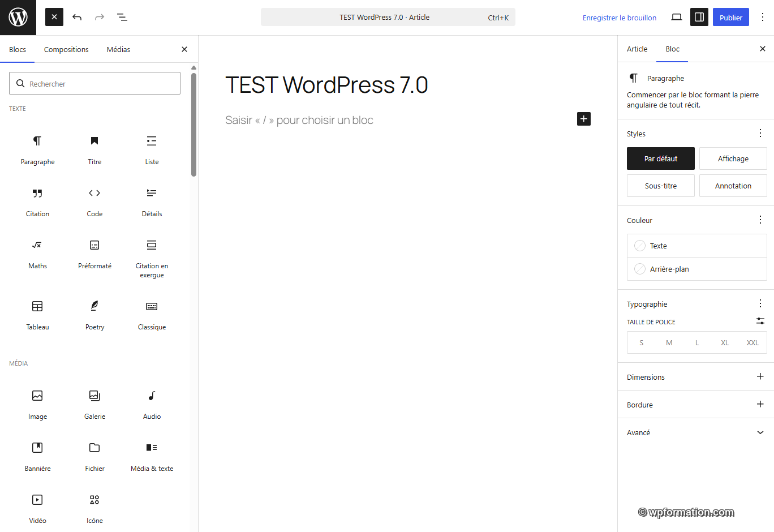
Task: Insert an Audio block
Action: pyautogui.click(x=152, y=404)
